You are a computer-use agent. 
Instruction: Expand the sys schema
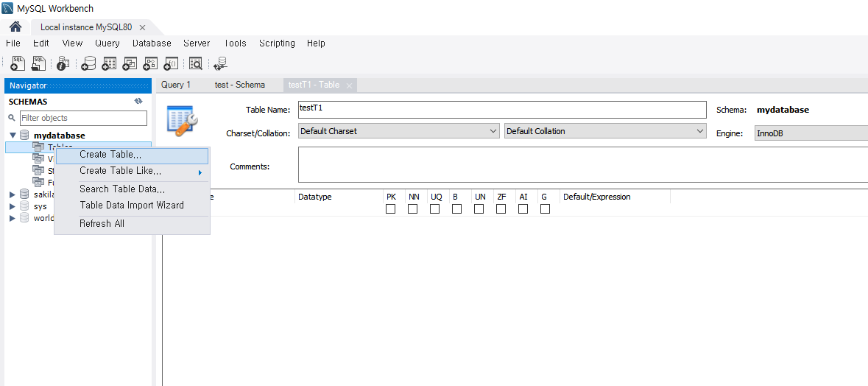point(13,206)
